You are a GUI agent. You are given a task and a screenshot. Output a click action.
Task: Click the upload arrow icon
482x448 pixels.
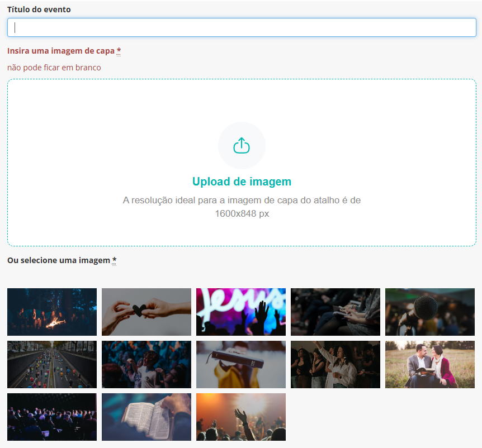[x=242, y=146]
